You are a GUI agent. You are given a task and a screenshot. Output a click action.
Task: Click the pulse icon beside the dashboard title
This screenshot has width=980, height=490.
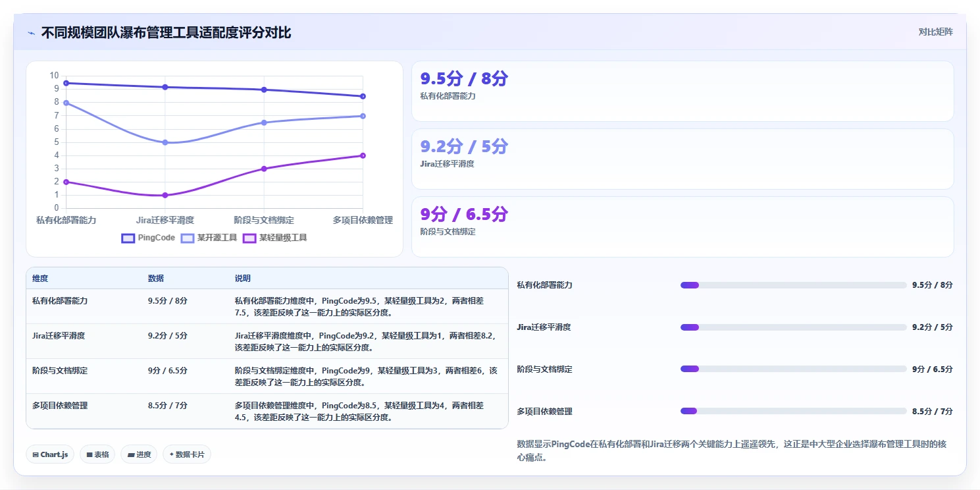(x=31, y=33)
